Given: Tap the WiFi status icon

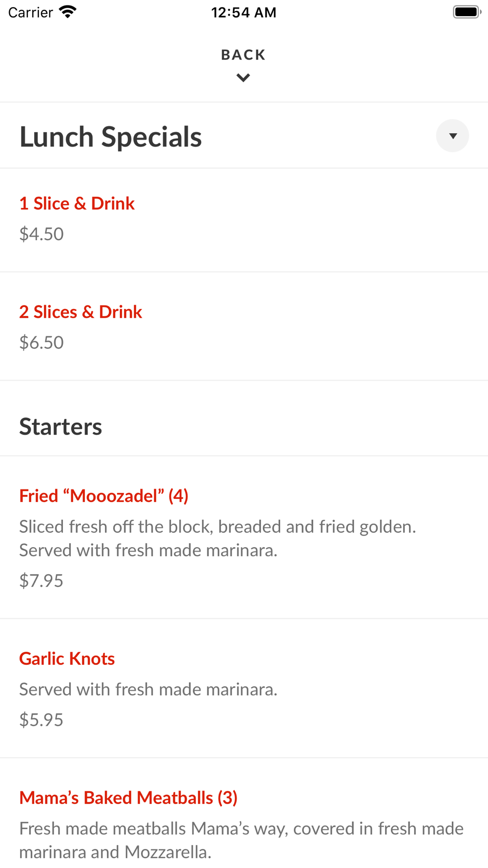Looking at the screenshot, I should coord(68,12).
